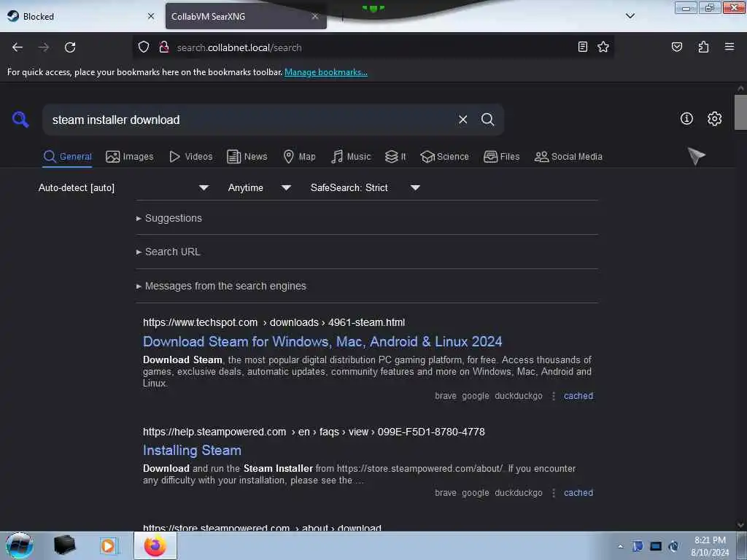747x560 pixels.
Task: Open SearXNG preferences gear
Action: [714, 119]
